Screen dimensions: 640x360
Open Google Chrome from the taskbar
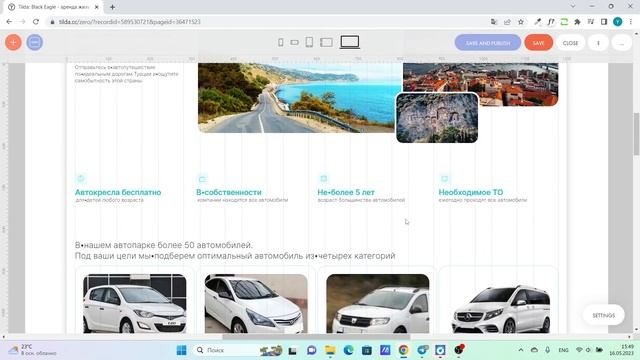point(403,350)
